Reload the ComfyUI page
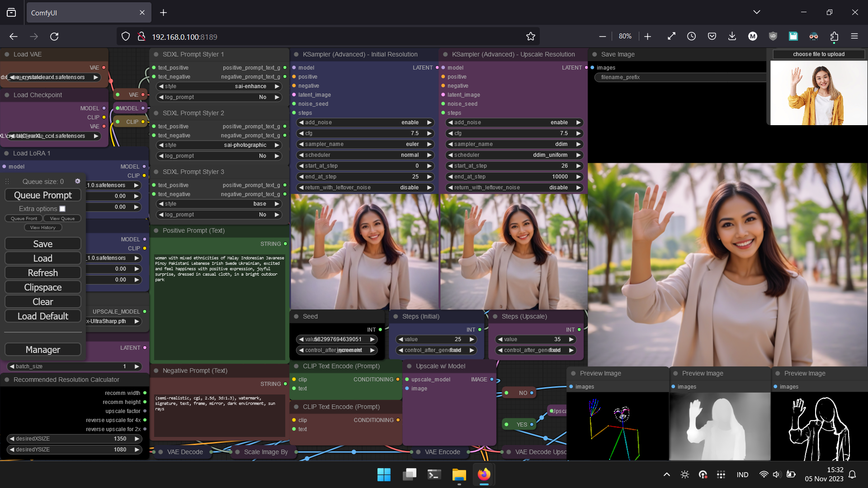Viewport: 868px width, 488px height. point(54,37)
